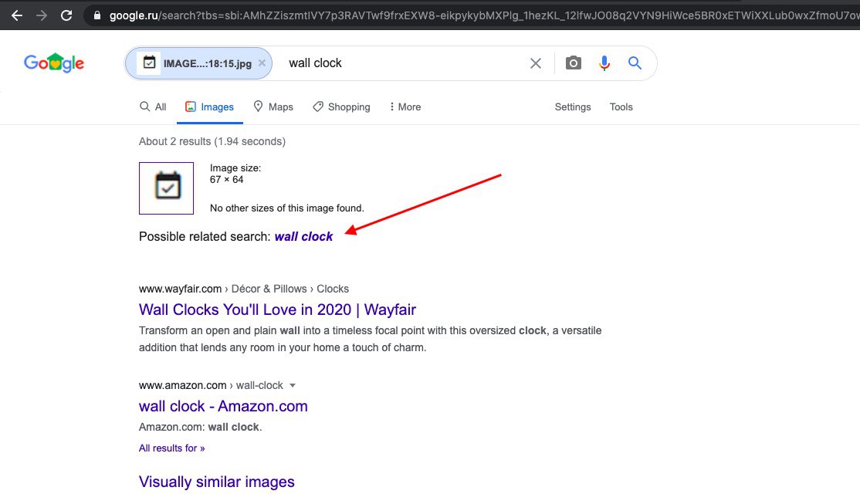Click the padlock icon in address bar
Image resolution: width=860 pixels, height=504 pixels.
[x=97, y=15]
